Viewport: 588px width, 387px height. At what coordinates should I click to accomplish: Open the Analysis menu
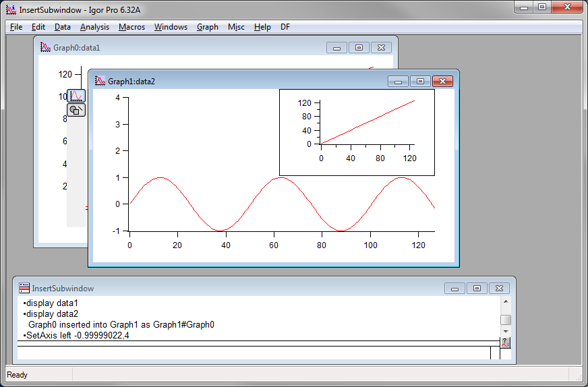pos(94,27)
